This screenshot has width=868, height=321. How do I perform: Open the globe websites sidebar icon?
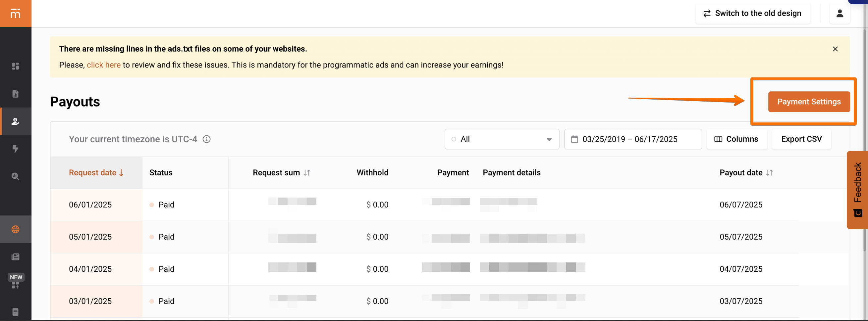[x=16, y=229]
